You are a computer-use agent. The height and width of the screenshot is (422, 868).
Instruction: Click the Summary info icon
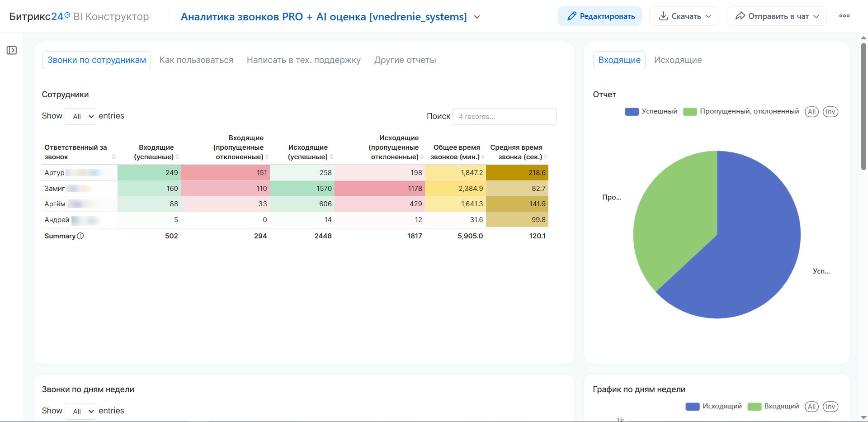[80, 236]
